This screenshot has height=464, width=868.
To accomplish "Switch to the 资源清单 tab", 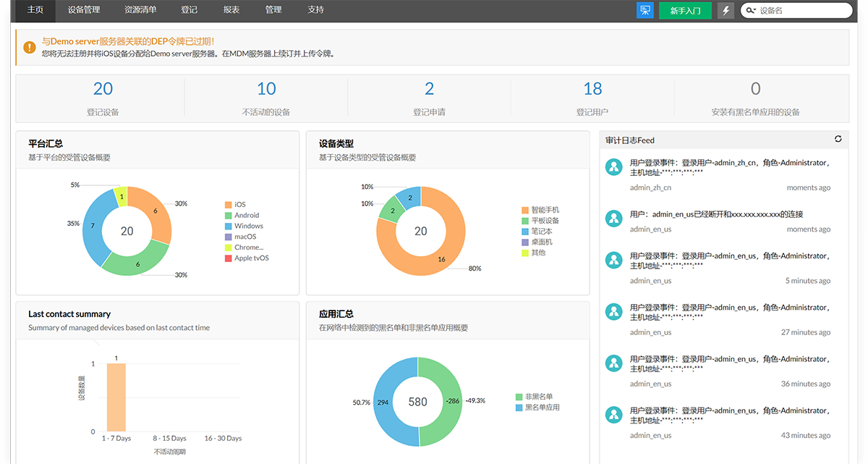I will [x=140, y=10].
